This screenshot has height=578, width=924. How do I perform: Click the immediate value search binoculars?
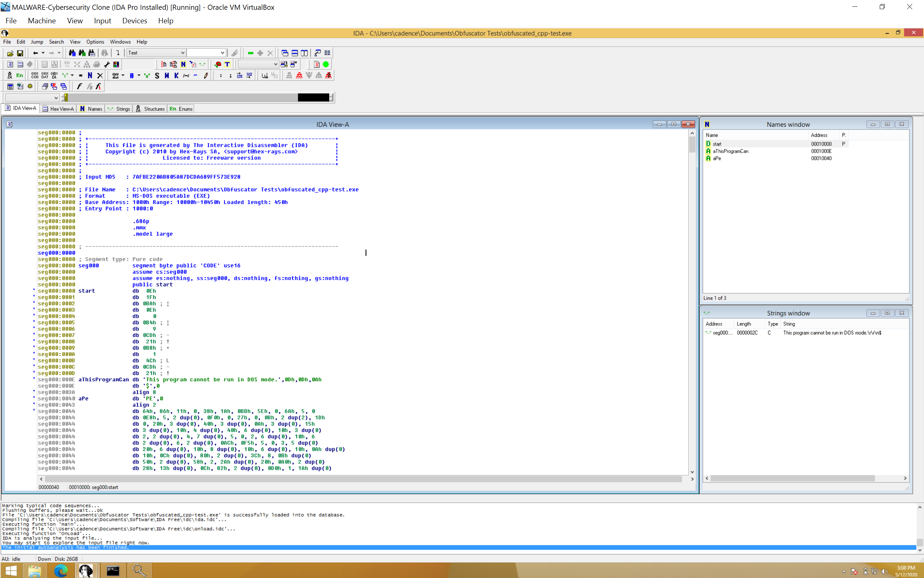pos(91,53)
